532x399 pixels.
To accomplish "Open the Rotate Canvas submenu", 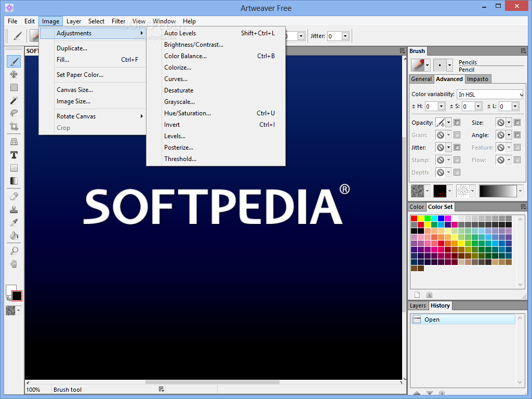I will coord(92,116).
